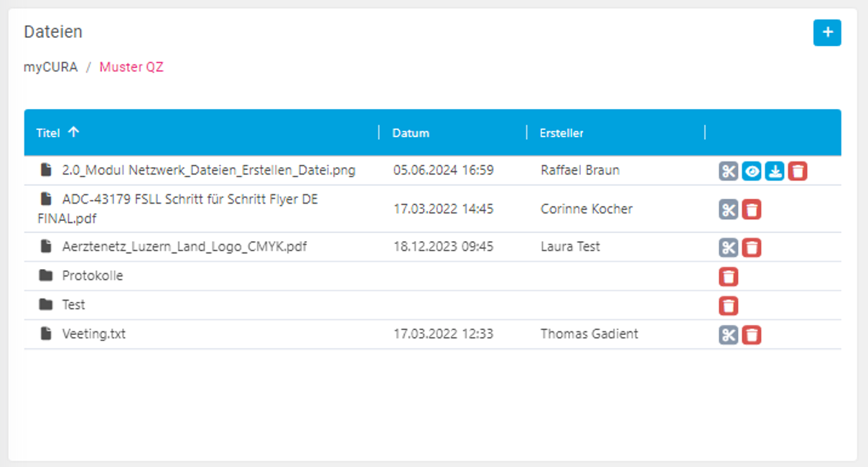Delete the Protokolle folder
This screenshot has height=467, width=868.
[x=729, y=277]
